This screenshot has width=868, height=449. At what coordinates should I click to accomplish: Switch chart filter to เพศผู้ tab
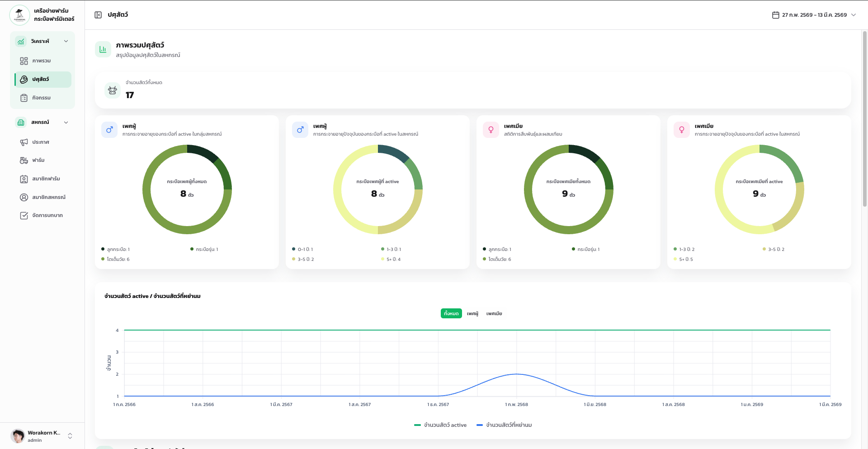point(472,313)
